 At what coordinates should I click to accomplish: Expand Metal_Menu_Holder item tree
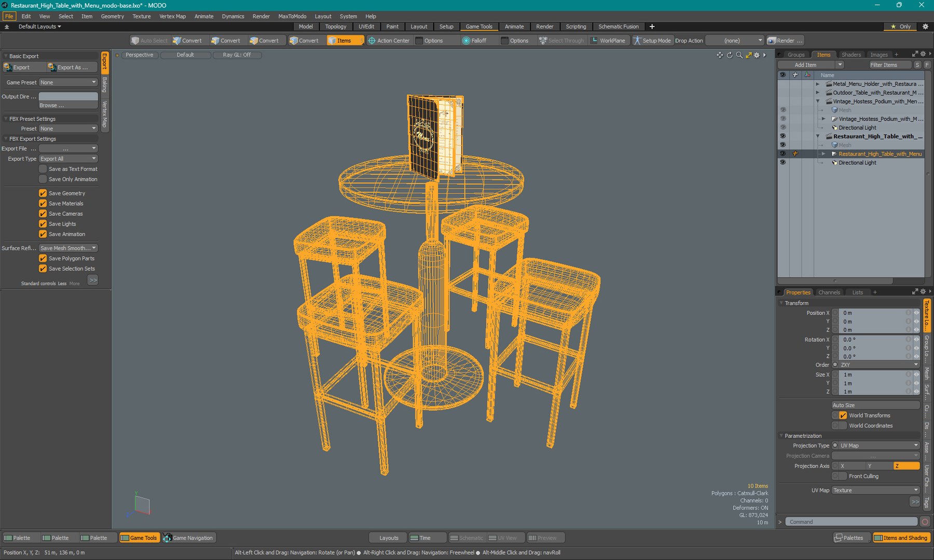[818, 84]
